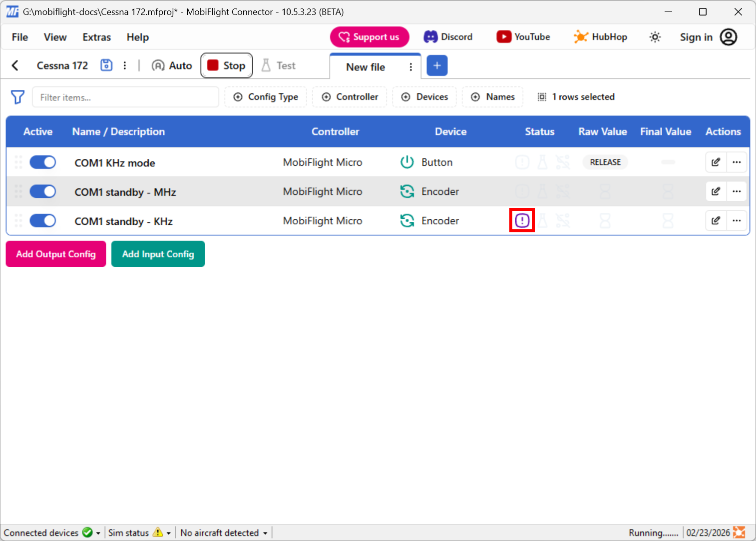Enable toggle on COM1 standby KHz row
This screenshot has height=541, width=756.
(x=42, y=220)
